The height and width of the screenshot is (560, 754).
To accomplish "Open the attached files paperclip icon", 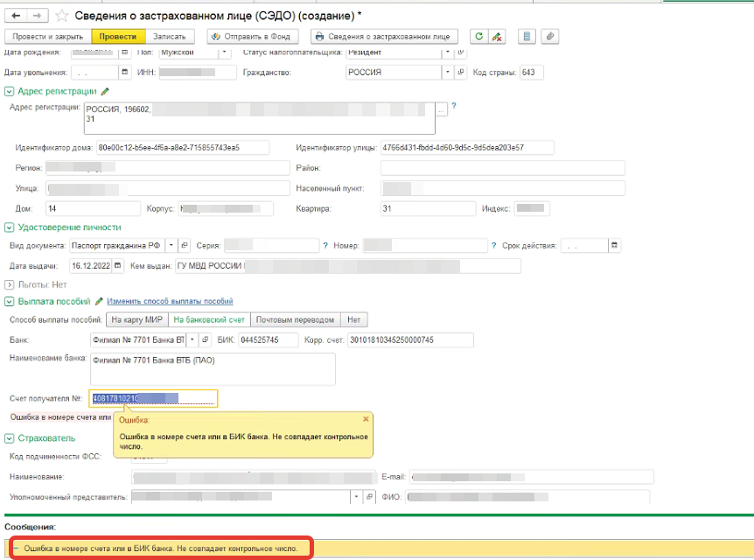I will pyautogui.click(x=549, y=37).
